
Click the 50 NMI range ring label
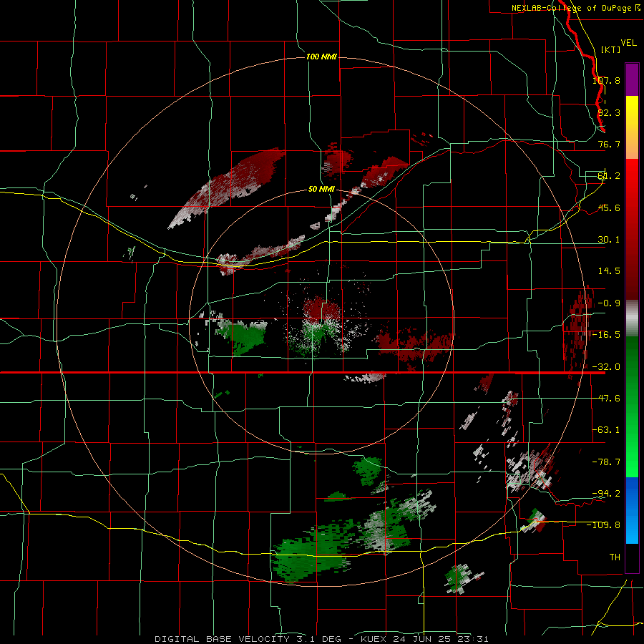click(321, 190)
